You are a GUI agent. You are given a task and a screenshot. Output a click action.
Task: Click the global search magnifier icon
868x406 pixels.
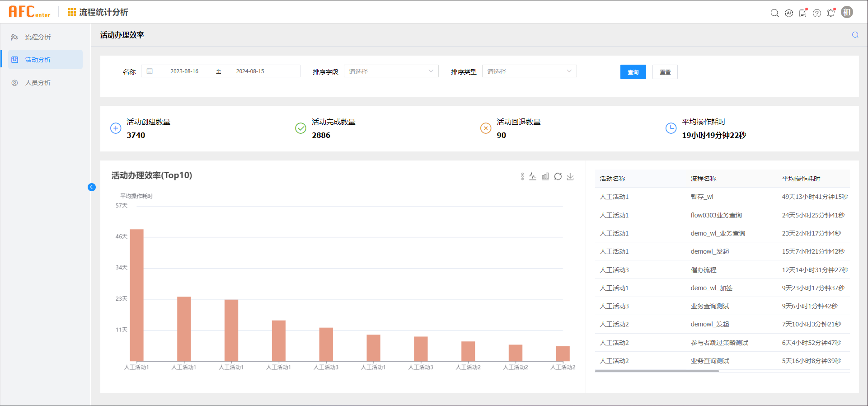click(x=774, y=13)
